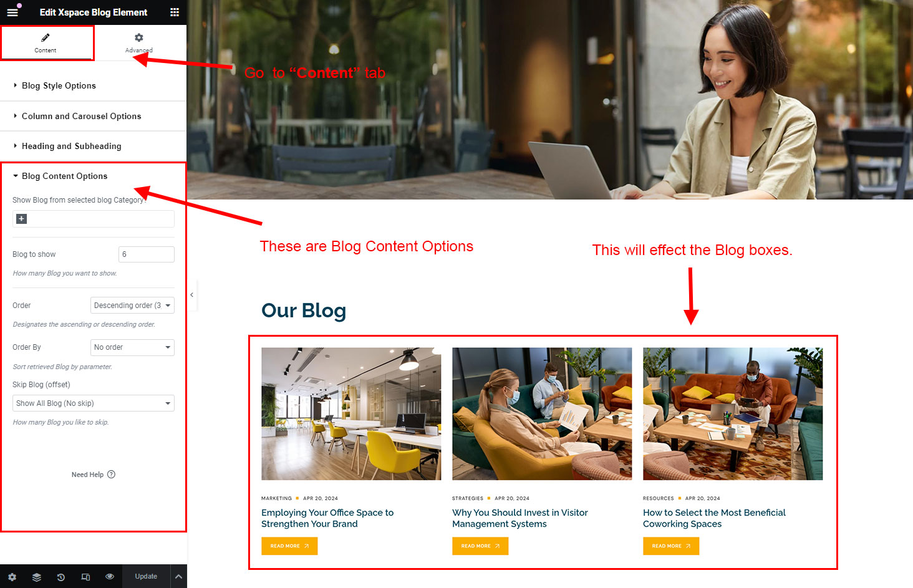913x588 pixels.
Task: Preview changes with the eye icon
Action: [x=110, y=577]
